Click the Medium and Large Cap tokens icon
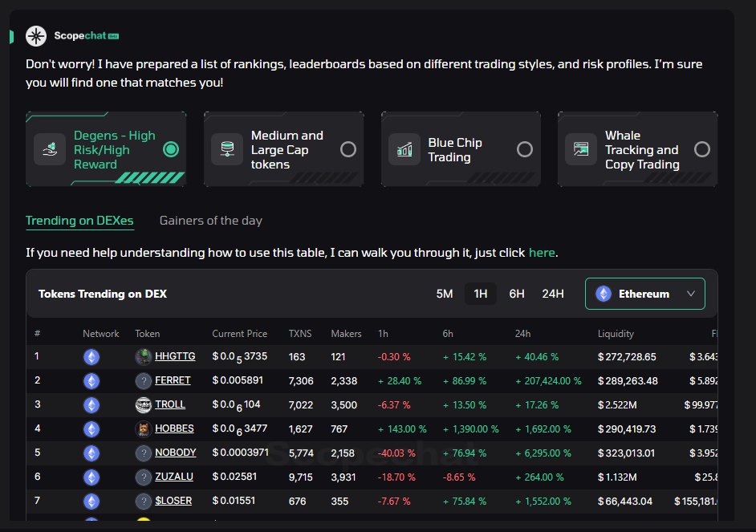The height and width of the screenshot is (532, 756). tap(227, 148)
